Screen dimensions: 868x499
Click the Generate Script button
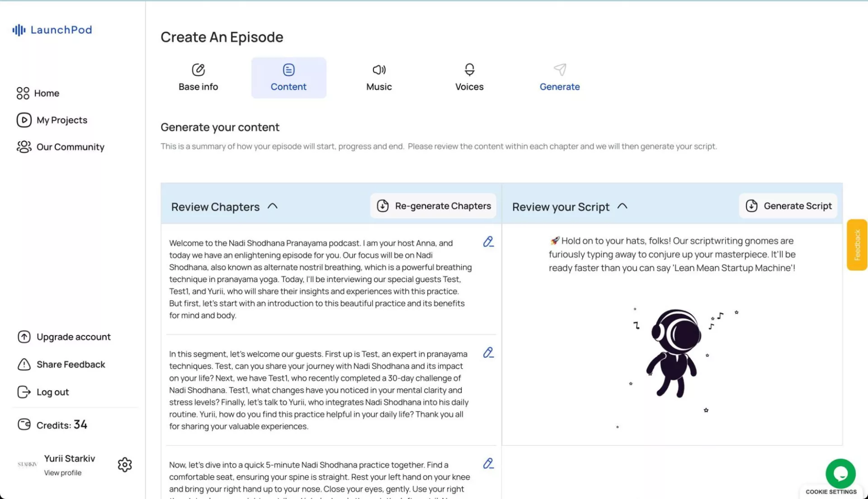point(788,206)
